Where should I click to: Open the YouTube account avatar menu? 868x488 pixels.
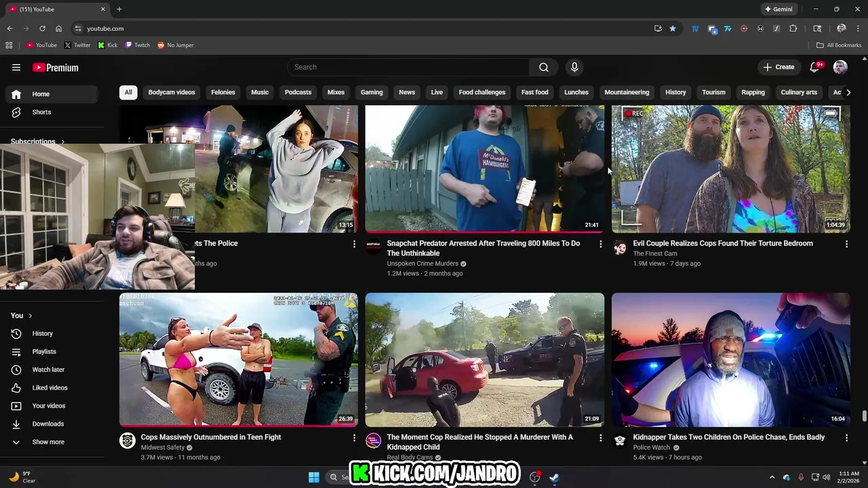click(x=840, y=67)
